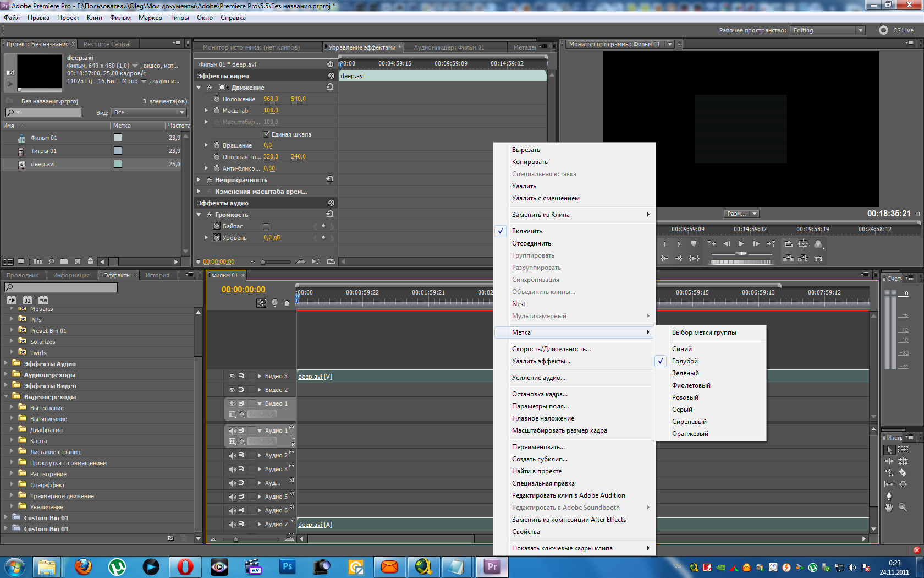Select the Slide tool

pos(903,484)
